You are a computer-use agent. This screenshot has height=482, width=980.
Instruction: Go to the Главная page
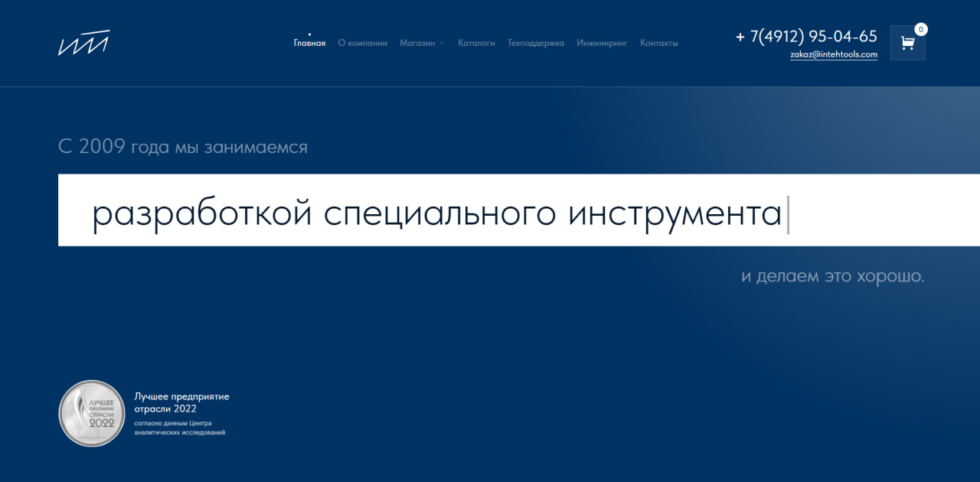(x=309, y=43)
